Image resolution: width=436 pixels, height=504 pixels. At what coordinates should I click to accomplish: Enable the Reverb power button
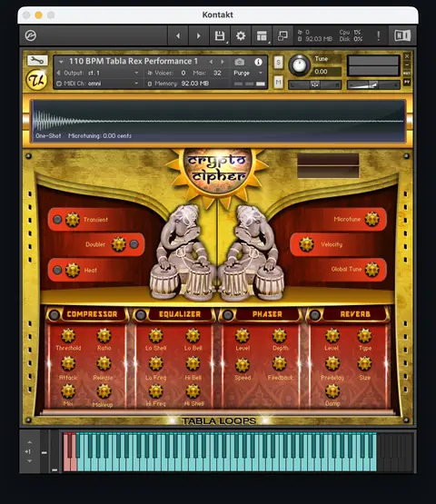(x=315, y=315)
